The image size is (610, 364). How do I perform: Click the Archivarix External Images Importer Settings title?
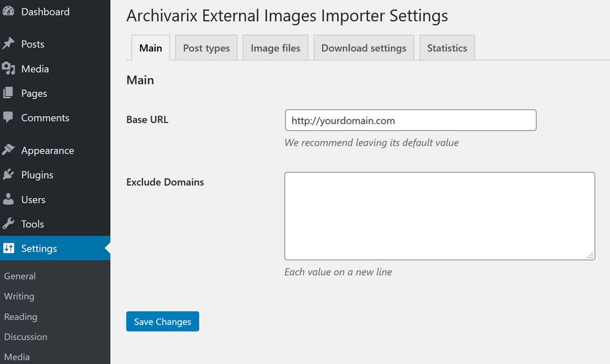(x=287, y=16)
